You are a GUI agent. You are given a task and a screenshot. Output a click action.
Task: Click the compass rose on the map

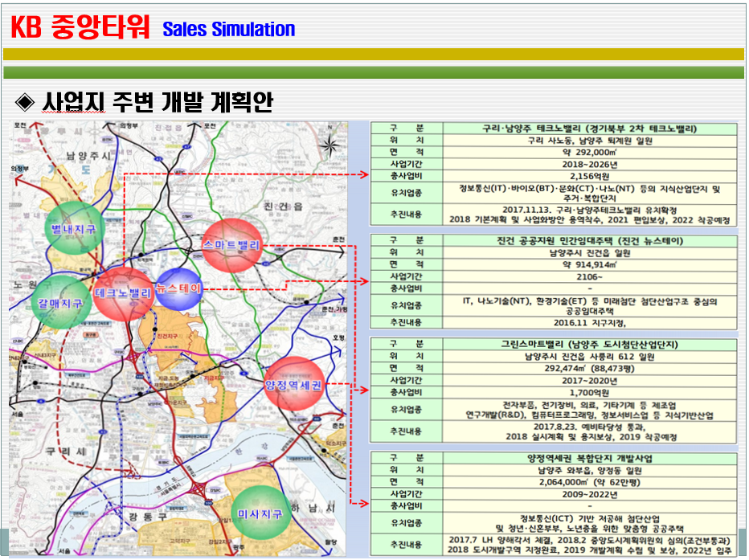click(329, 144)
